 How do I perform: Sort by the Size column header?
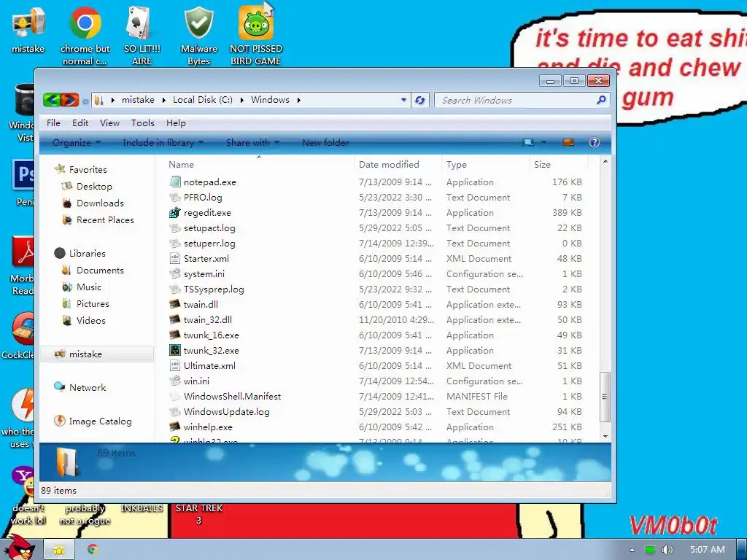point(558,164)
